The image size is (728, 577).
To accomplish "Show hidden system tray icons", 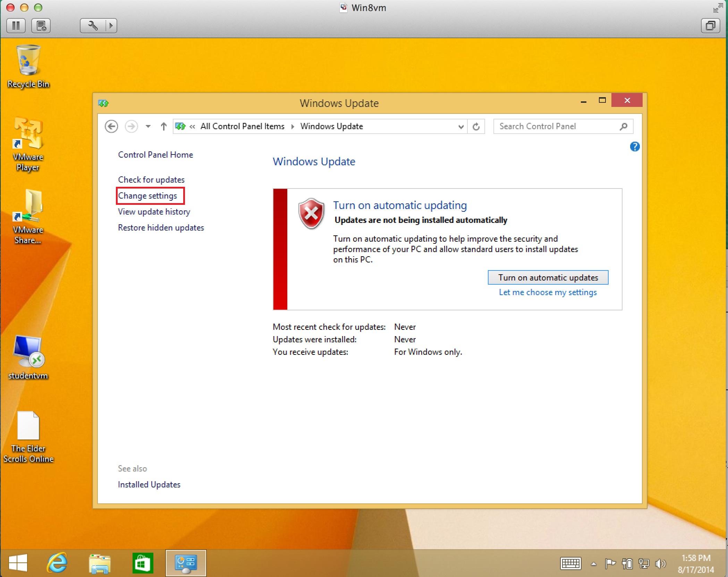I will (x=594, y=563).
